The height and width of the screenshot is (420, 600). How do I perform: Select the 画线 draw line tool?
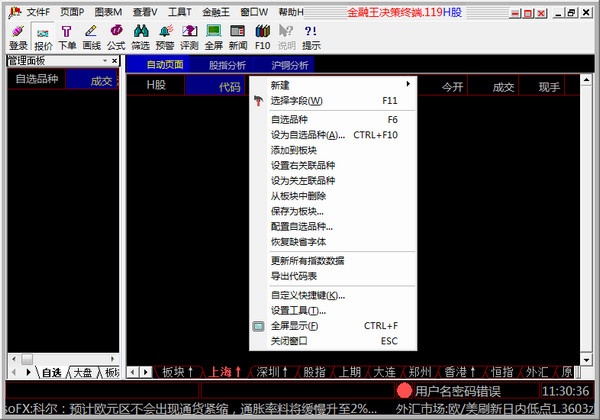(91, 37)
